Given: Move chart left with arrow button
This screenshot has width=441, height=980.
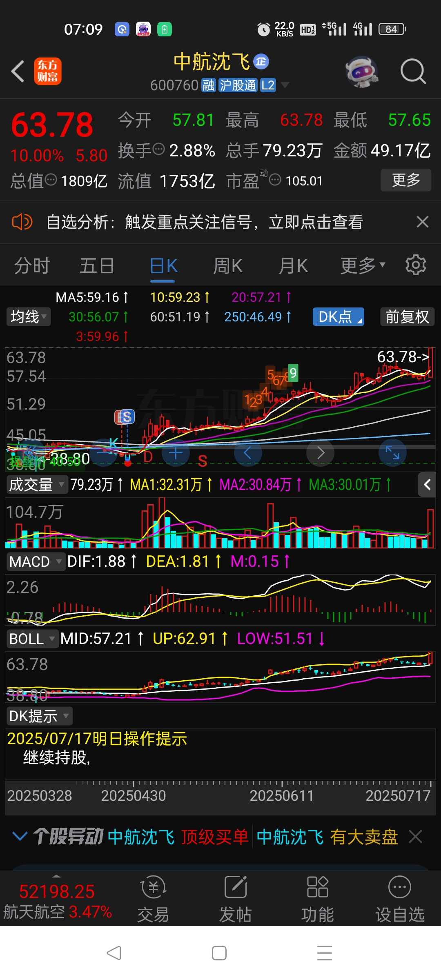Looking at the screenshot, I should (248, 452).
